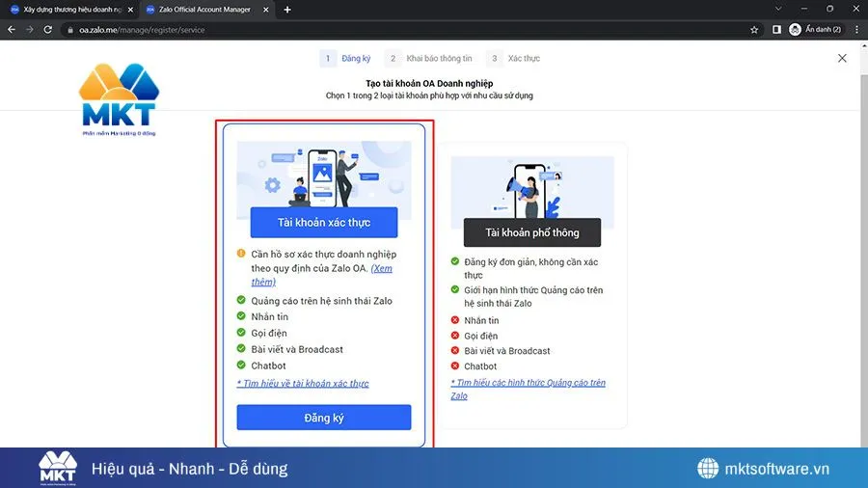
Task: Select step 1 Đăng ký
Action: click(x=345, y=58)
